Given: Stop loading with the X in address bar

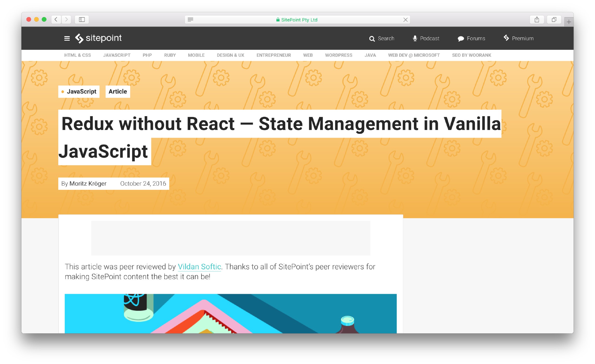Looking at the screenshot, I should point(405,20).
